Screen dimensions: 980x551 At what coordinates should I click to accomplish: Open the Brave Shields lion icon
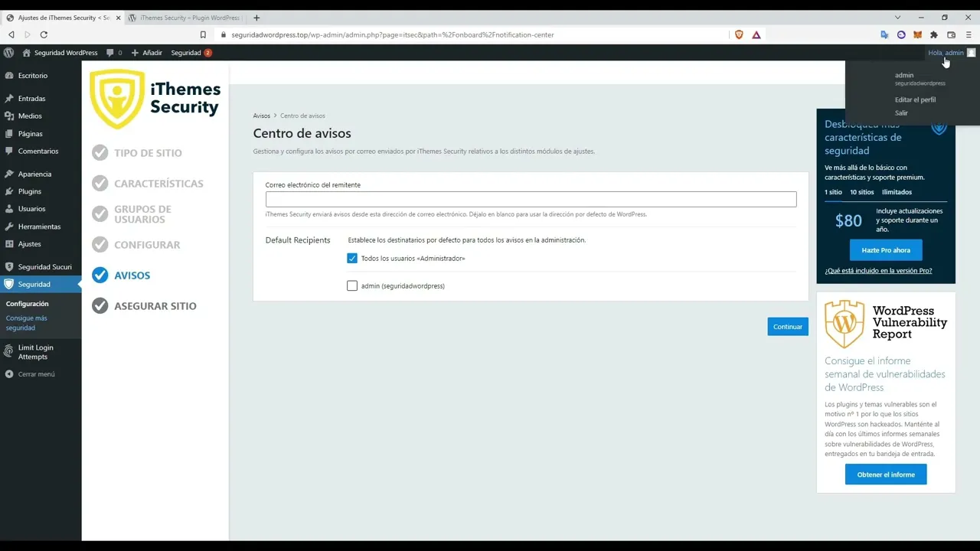click(x=739, y=34)
